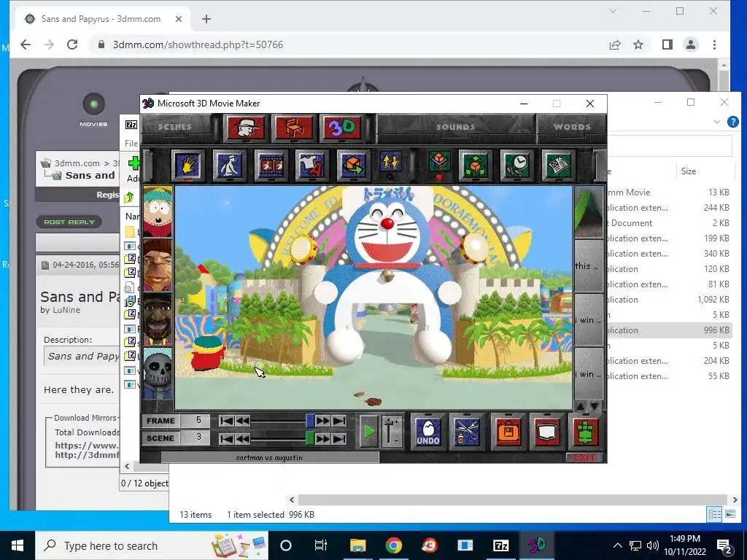The image size is (747, 560).
Task: Pick the Cartman actor thumbnail
Action: coord(158,212)
